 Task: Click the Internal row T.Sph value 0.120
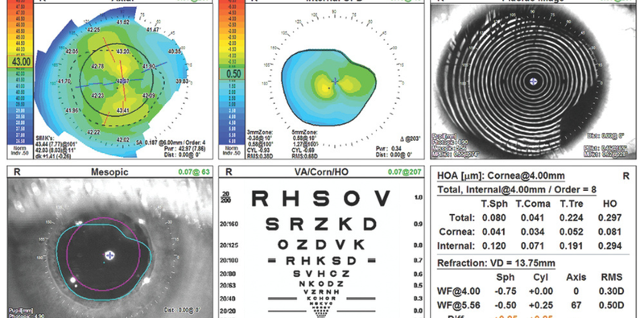(494, 246)
